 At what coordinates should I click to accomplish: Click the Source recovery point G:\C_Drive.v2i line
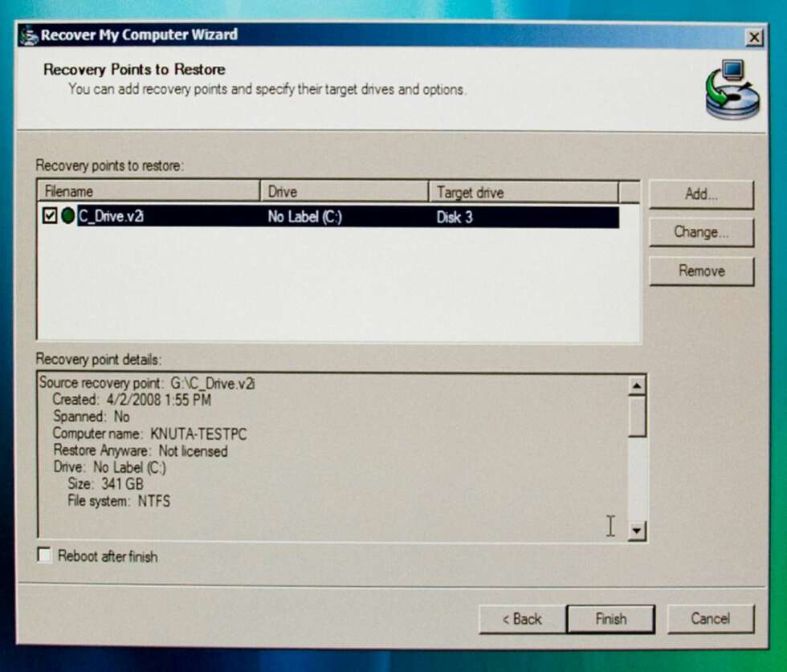coord(147,384)
